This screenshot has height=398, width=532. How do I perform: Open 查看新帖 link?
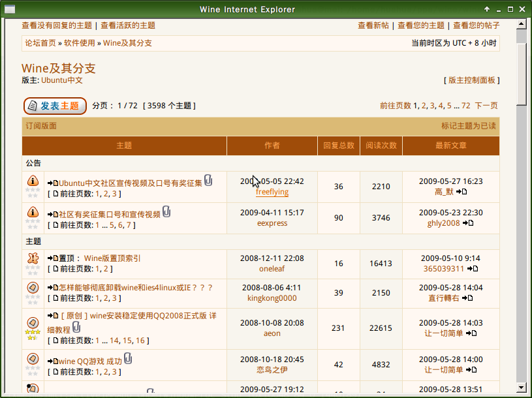pos(373,25)
